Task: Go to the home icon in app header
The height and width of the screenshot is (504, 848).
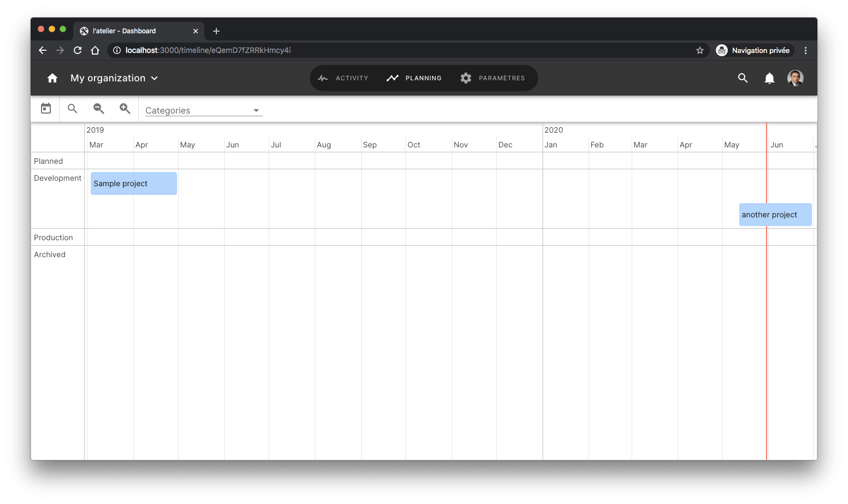Action: [x=52, y=78]
